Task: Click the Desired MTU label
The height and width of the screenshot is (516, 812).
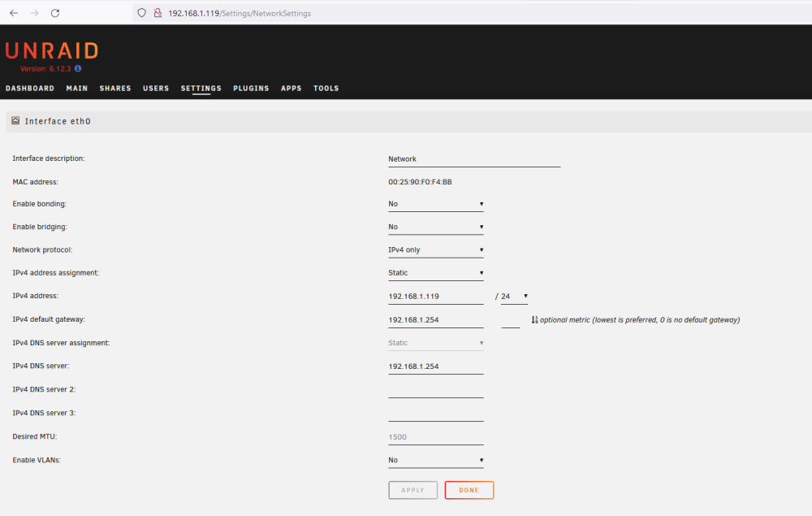Action: tap(35, 436)
